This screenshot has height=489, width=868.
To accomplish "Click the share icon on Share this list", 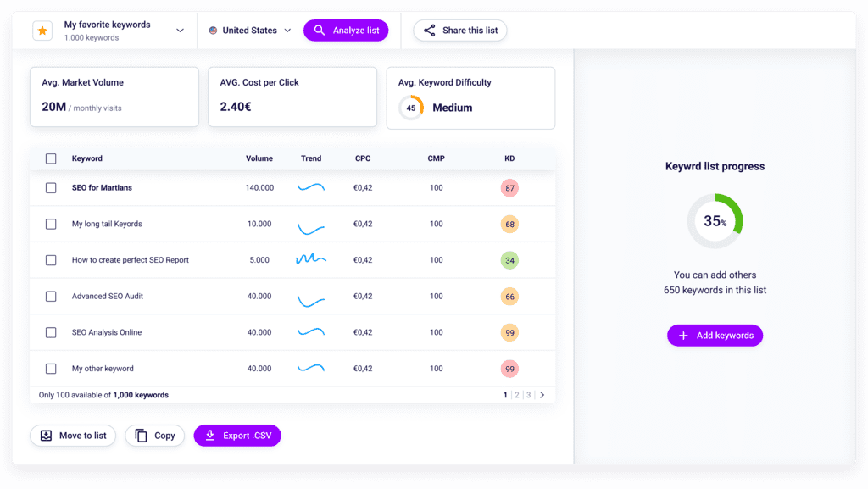I will 431,30.
